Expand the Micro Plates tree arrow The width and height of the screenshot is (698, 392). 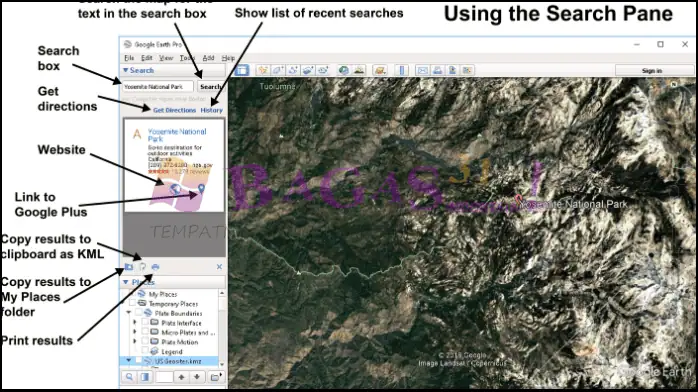[x=135, y=332]
